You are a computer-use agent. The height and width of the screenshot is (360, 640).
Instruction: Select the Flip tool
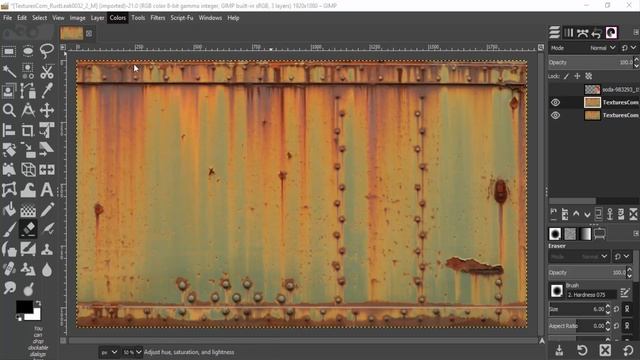coord(47,170)
